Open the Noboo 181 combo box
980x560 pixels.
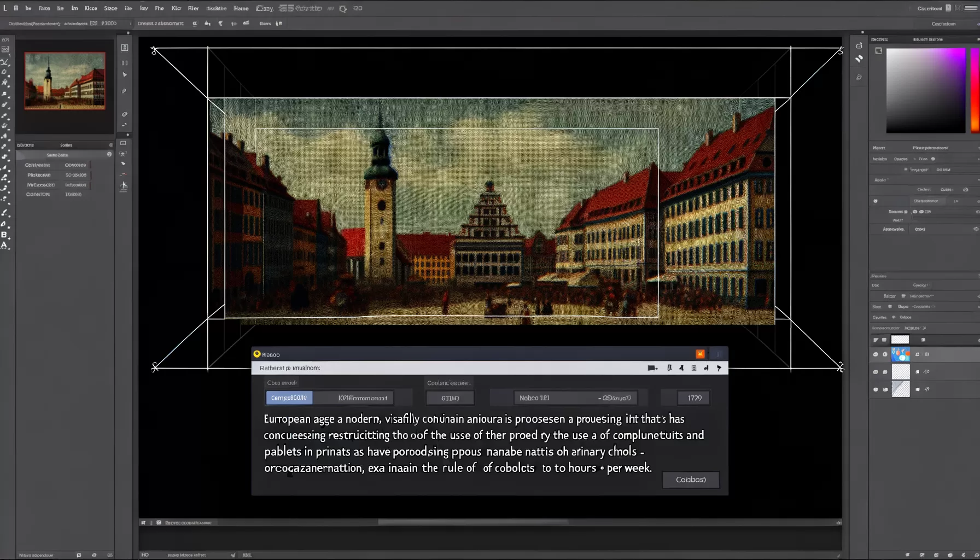tap(575, 398)
